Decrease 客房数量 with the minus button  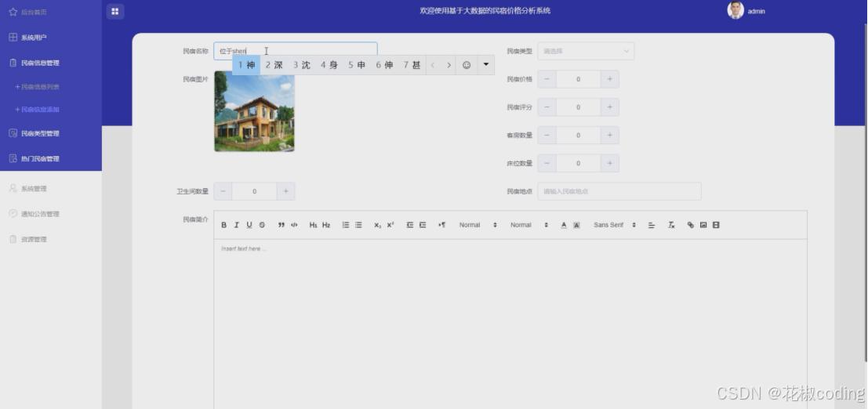pos(547,135)
